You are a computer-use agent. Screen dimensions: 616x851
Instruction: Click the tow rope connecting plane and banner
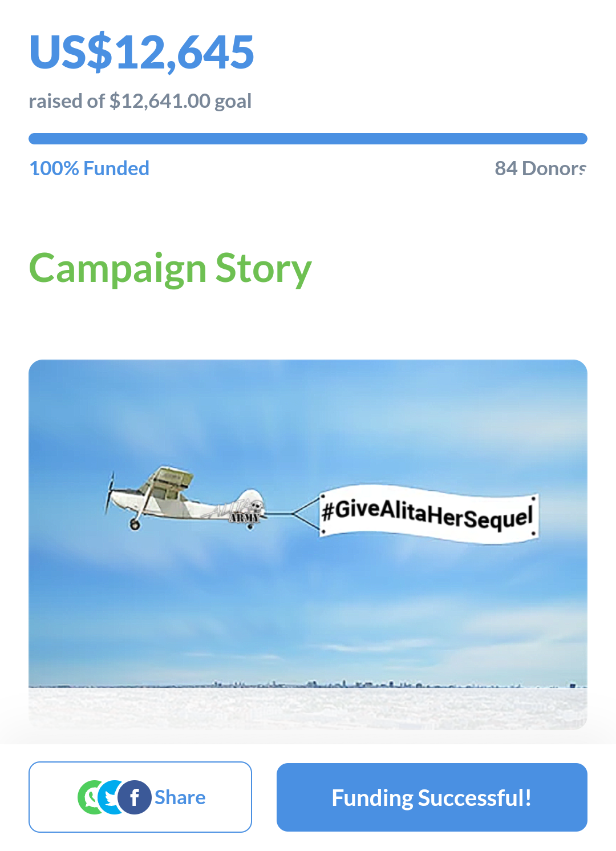pyautogui.click(x=292, y=514)
